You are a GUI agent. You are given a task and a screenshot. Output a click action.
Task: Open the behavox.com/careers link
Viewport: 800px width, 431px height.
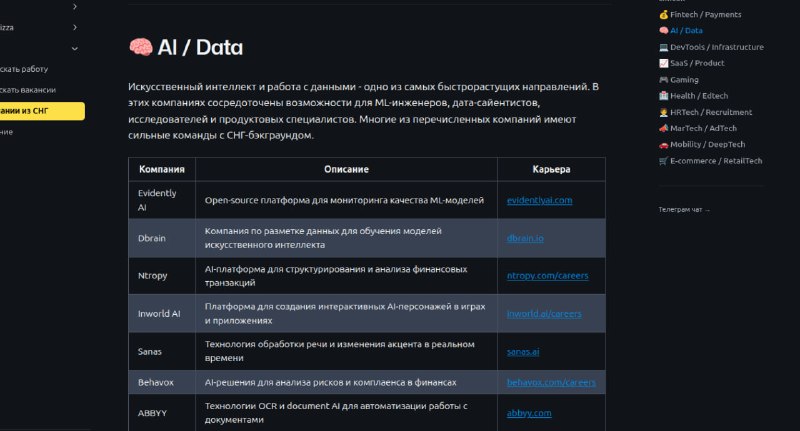click(x=551, y=382)
